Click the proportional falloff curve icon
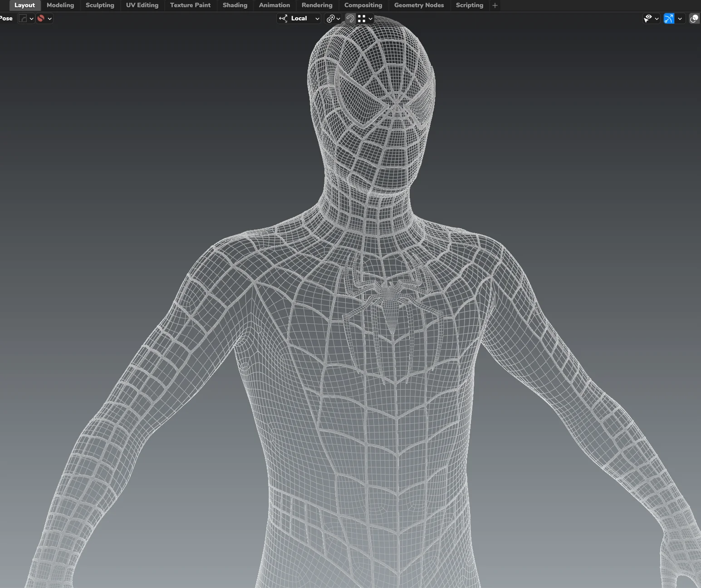Image resolution: width=701 pixels, height=588 pixels. point(22,18)
